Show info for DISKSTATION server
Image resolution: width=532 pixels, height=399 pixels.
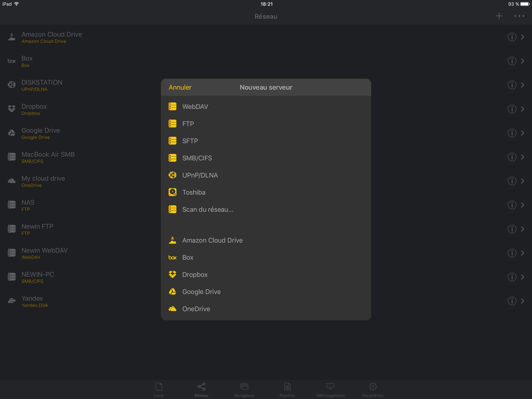pos(512,85)
